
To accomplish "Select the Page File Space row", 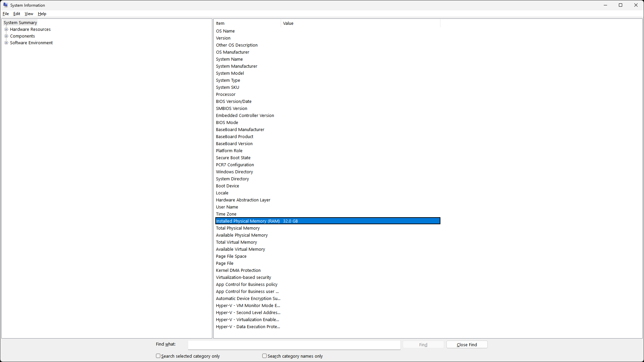I will tap(328, 256).
